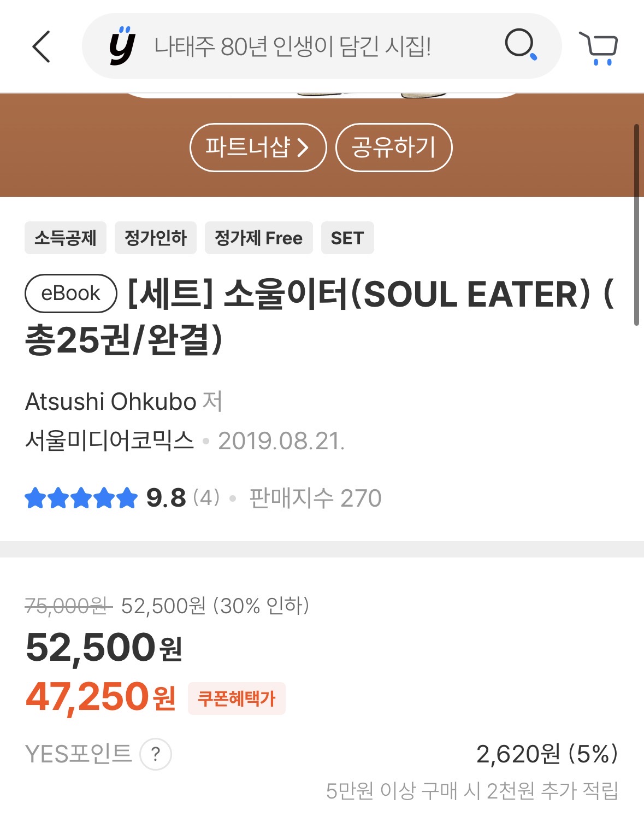Select the 소득공제 tag

[66, 238]
